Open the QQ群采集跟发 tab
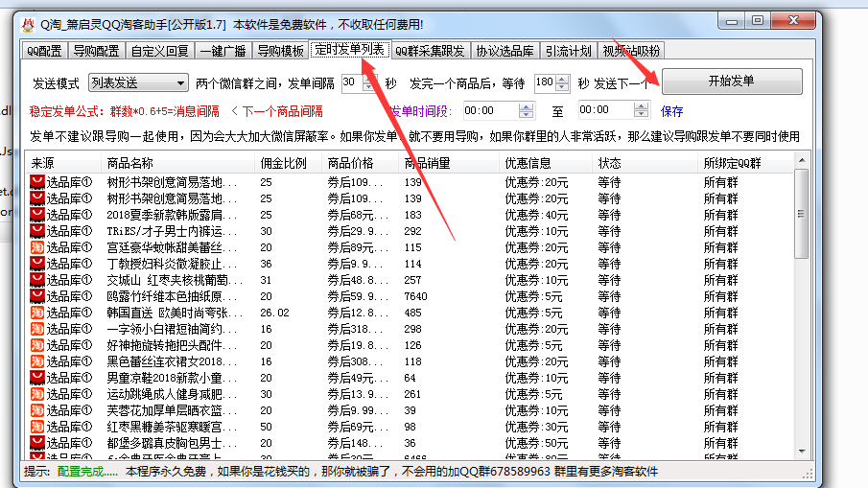 coord(430,51)
